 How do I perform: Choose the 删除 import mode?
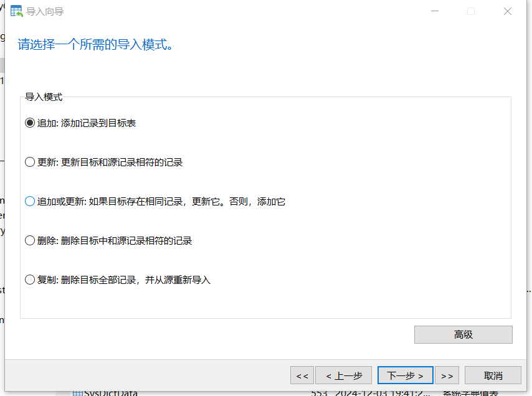29,240
